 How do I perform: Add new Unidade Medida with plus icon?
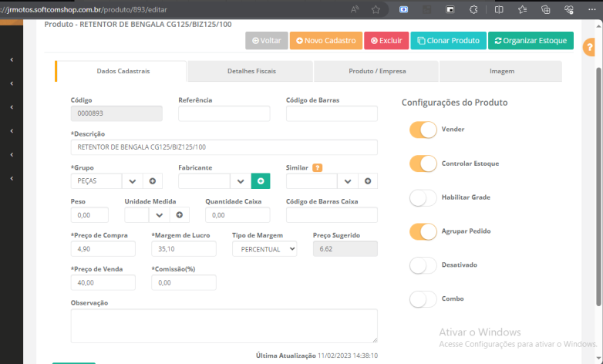[x=179, y=215]
